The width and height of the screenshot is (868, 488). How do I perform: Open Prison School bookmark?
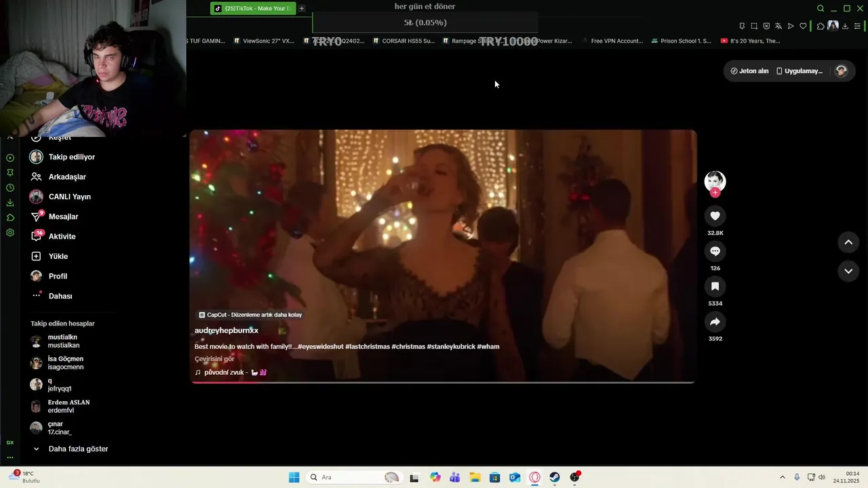(x=681, y=41)
